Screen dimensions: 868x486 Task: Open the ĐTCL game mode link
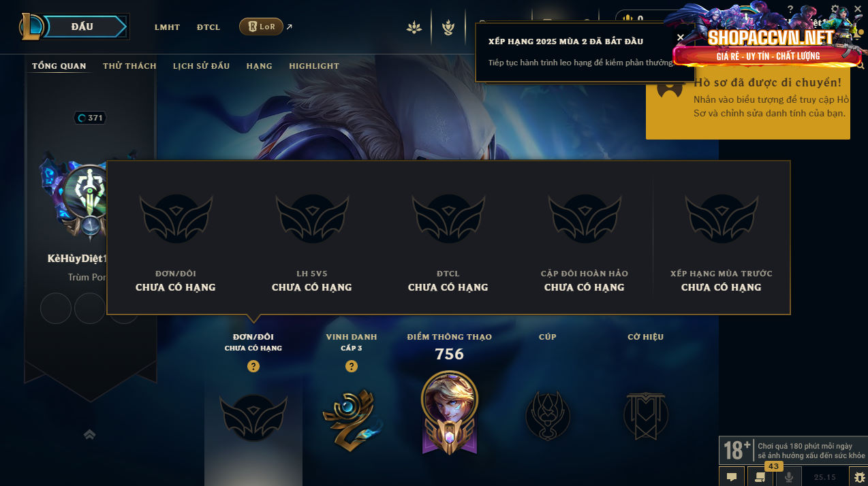tap(208, 27)
